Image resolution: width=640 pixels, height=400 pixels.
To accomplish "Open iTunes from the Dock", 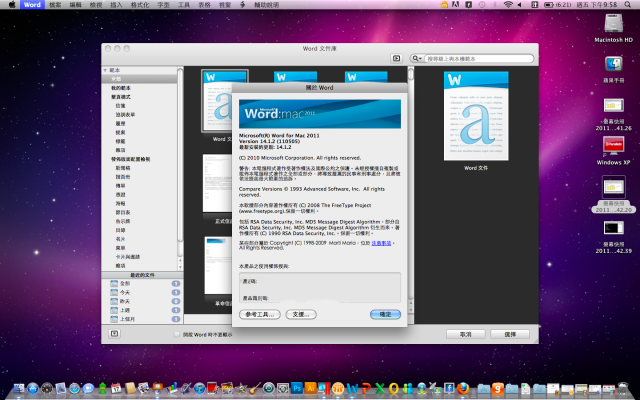I will [199, 388].
